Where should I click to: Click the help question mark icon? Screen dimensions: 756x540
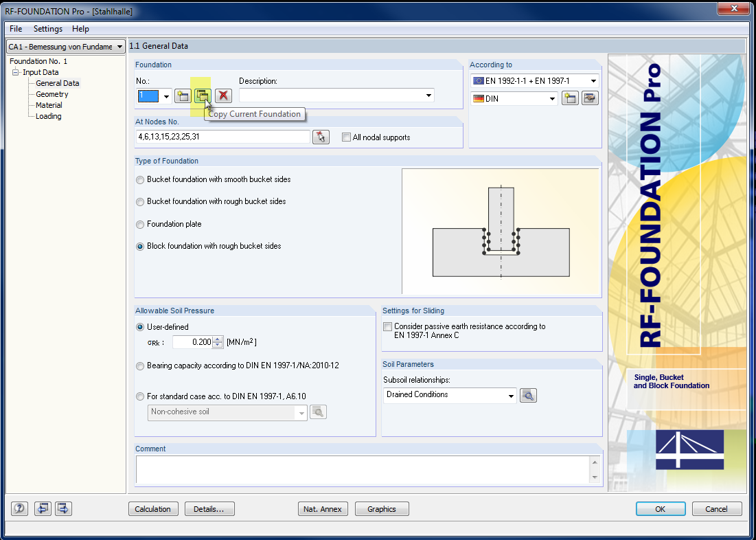19,508
